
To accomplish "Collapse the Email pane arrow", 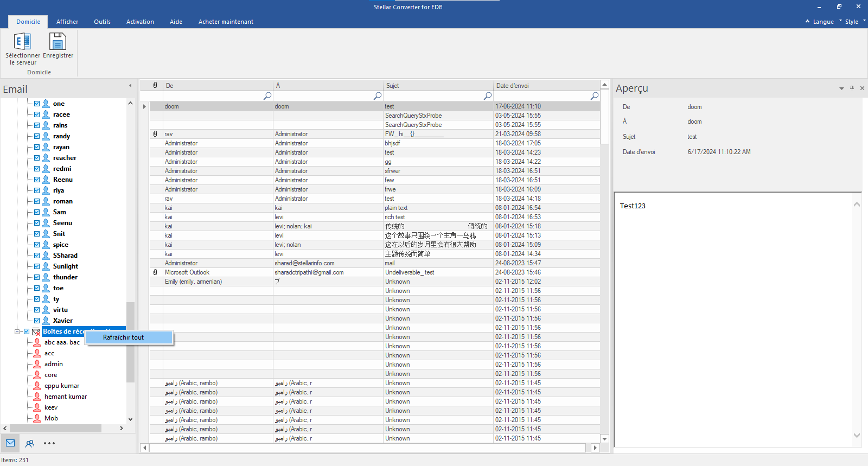I will coord(130,86).
